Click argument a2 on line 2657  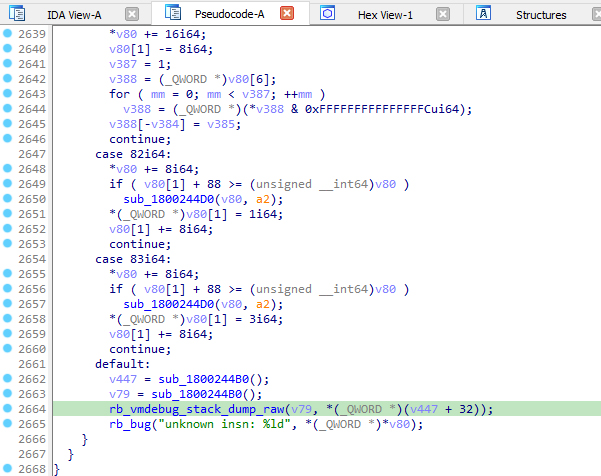click(x=263, y=304)
